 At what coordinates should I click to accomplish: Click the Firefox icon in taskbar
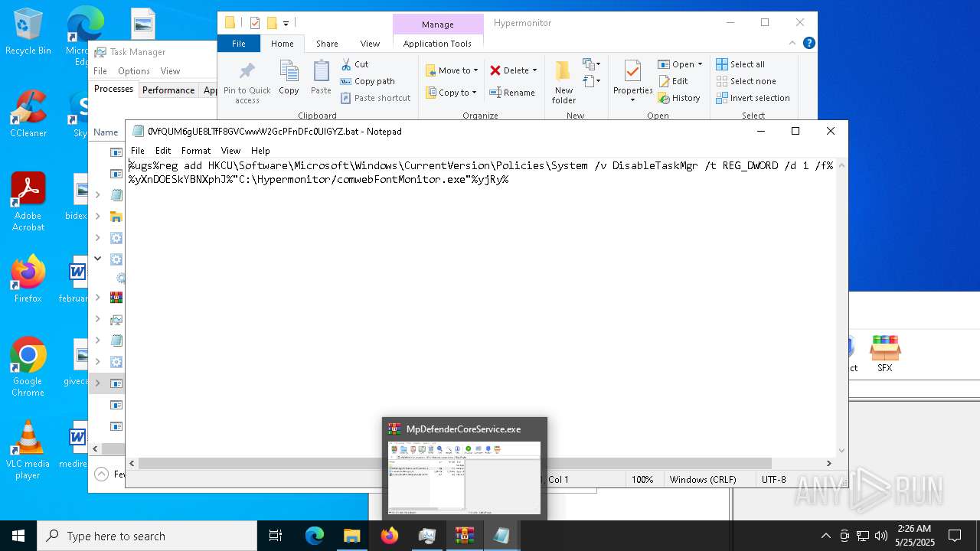click(390, 536)
